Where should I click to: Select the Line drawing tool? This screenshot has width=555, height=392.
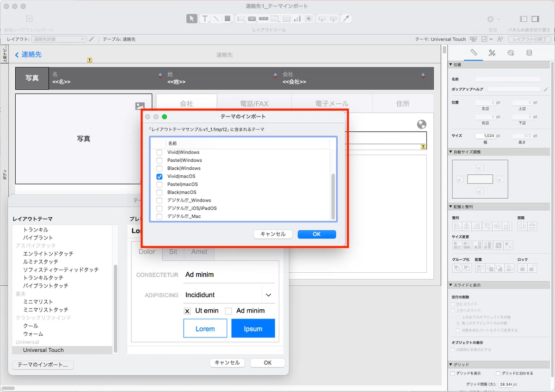coord(216,18)
